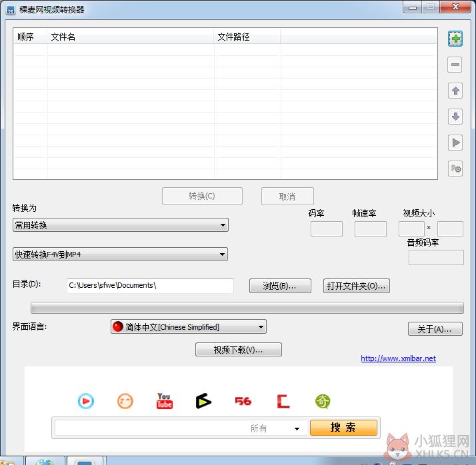Open conversion settings gear icon
This screenshot has height=465, width=476.
point(455,169)
